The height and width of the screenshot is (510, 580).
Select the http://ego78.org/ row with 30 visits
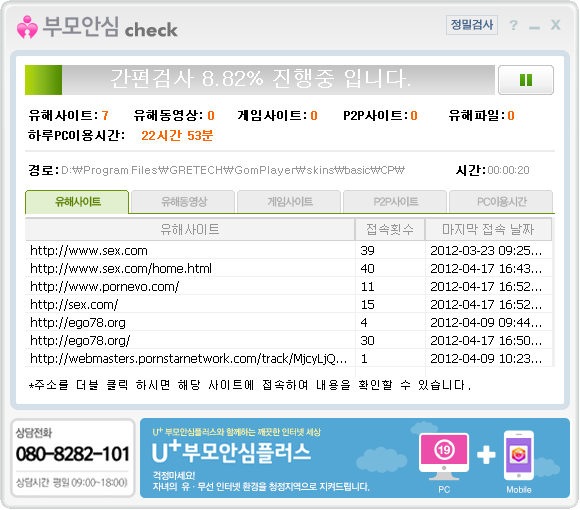[289, 341]
